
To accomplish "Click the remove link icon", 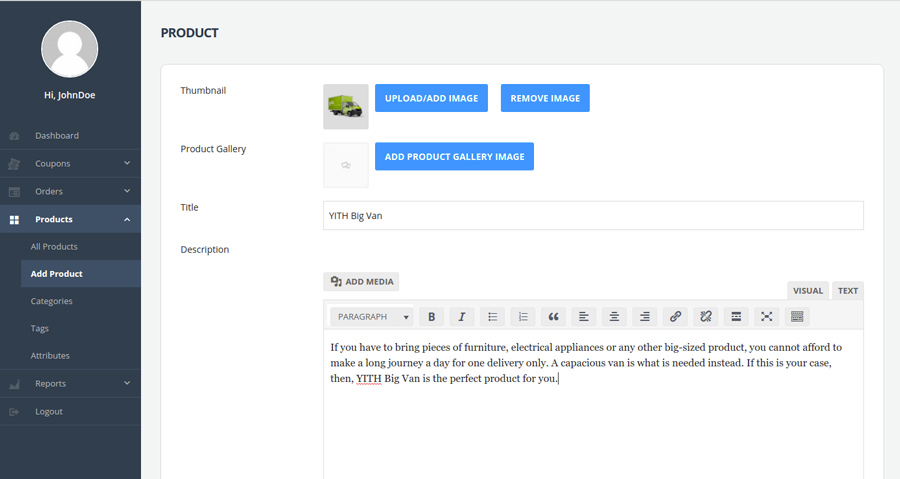I will tap(706, 317).
